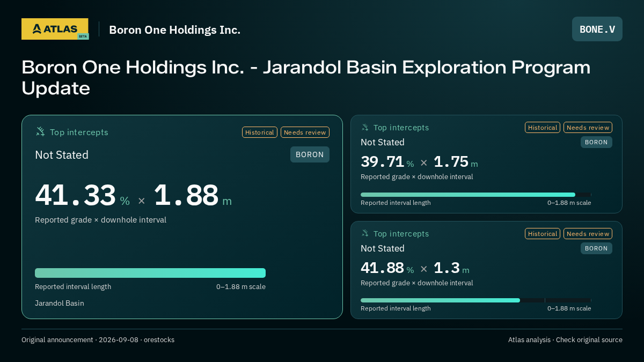The image size is (644, 362).
Task: Click the 0–1.88 m scale label under 41.33%
Action: click(x=241, y=286)
